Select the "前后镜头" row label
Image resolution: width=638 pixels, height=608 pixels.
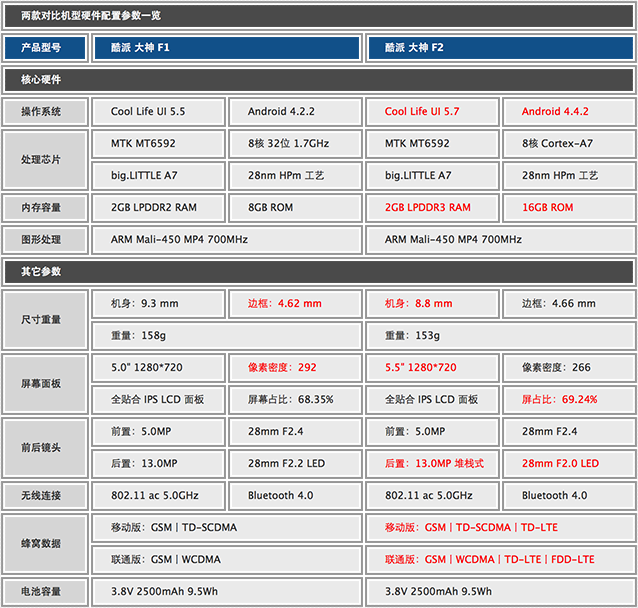pos(45,448)
